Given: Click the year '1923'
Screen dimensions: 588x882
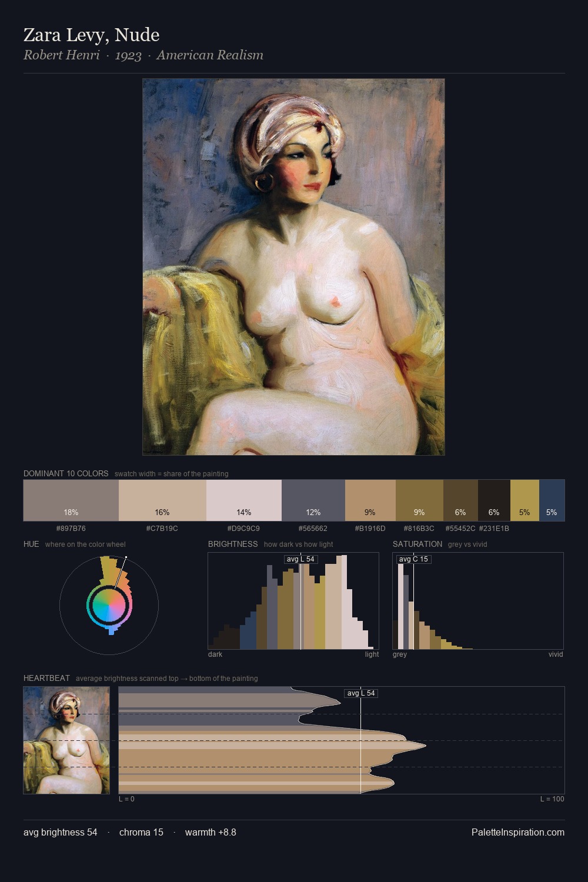Looking at the screenshot, I should click(x=128, y=55).
